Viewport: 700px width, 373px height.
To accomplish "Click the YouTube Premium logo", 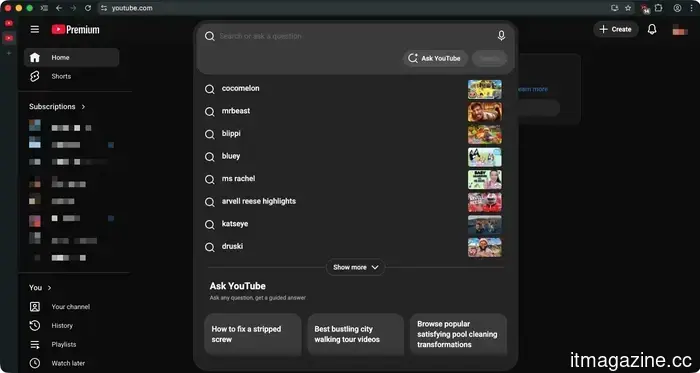I will click(x=75, y=29).
